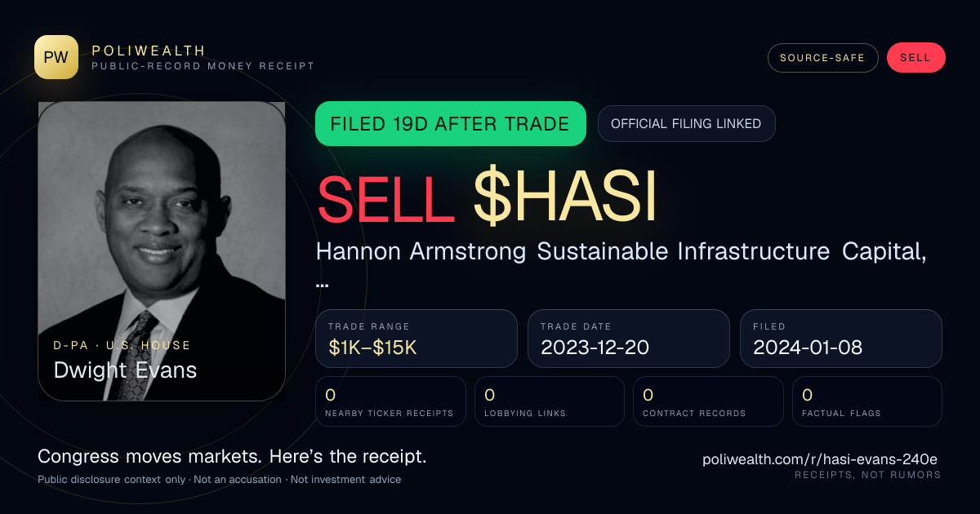Open the TRADE RANGE $1K–$15K card
This screenshot has width=980, height=514.
[x=416, y=339]
